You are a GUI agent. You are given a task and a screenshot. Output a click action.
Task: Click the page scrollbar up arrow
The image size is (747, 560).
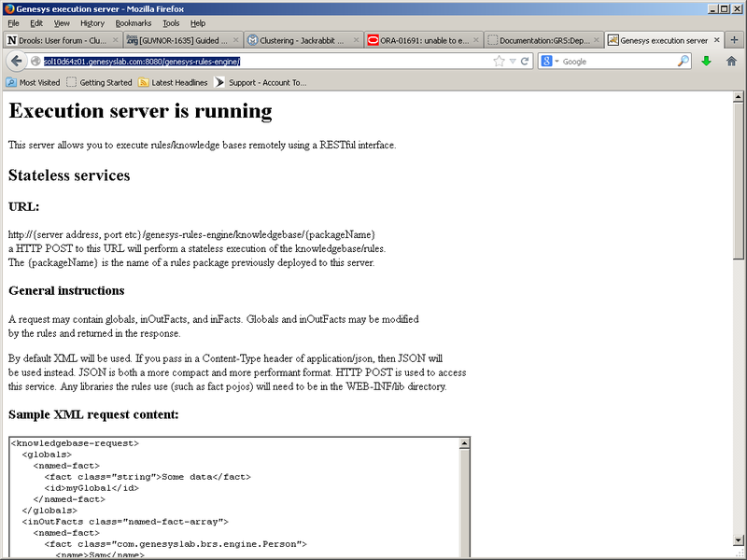[738, 97]
